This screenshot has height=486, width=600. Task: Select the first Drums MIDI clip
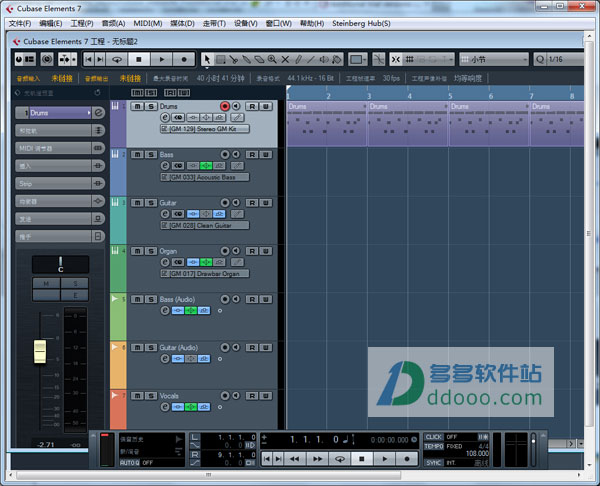tap(327, 124)
